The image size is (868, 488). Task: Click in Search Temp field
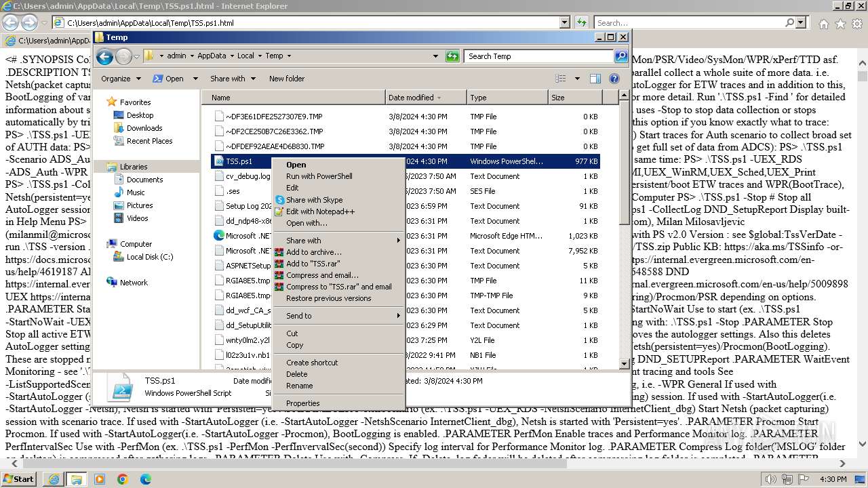[x=539, y=56]
